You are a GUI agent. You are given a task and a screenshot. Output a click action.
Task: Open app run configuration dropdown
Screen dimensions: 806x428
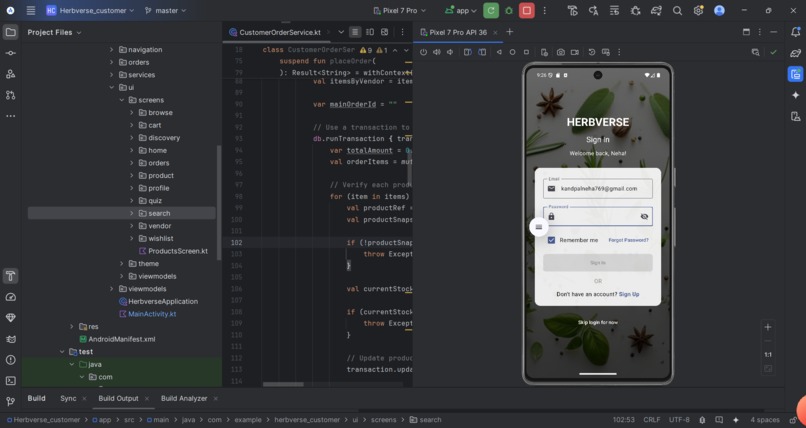(x=461, y=10)
